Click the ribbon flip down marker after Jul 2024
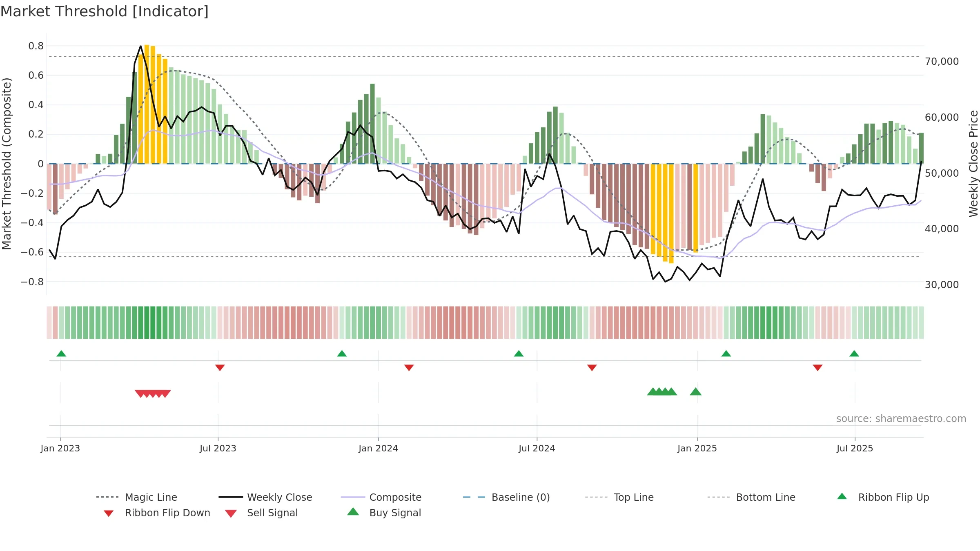The height and width of the screenshot is (551, 980). click(x=592, y=368)
